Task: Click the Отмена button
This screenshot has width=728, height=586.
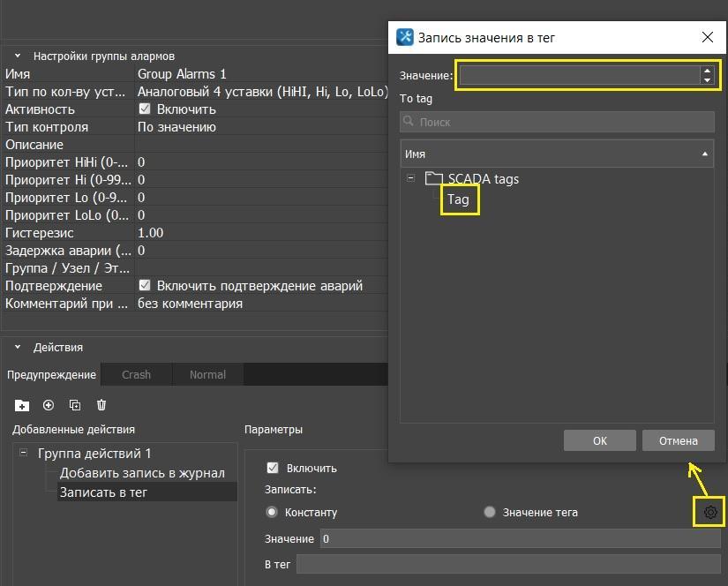Action: 677,441
